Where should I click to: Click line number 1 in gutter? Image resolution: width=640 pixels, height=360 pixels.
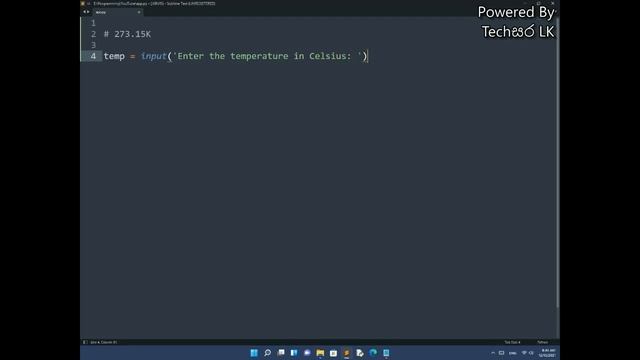93,23
